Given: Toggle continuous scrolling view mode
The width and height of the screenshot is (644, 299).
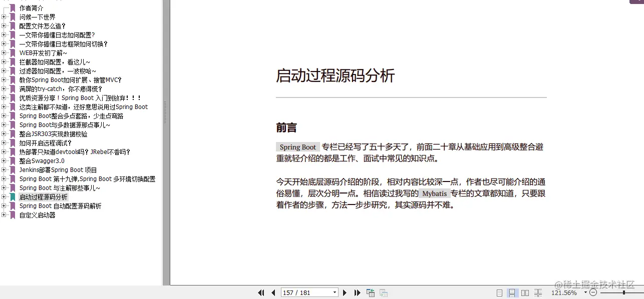Looking at the screenshot, I should click(512, 292).
